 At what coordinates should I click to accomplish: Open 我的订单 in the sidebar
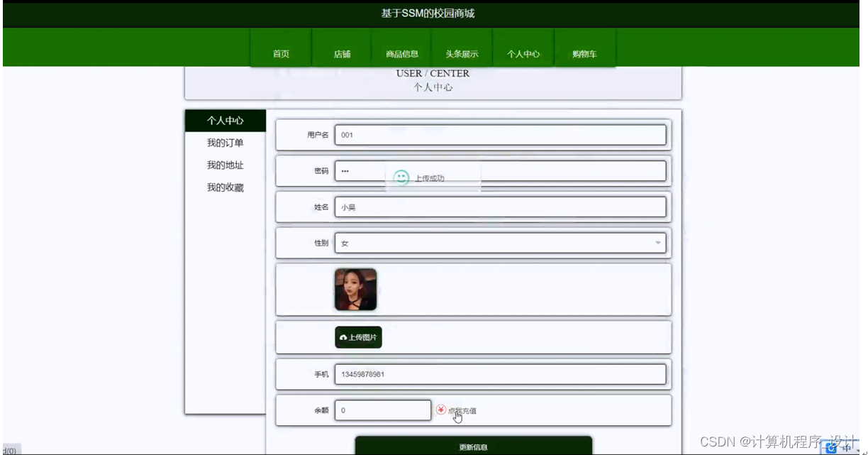[226, 143]
